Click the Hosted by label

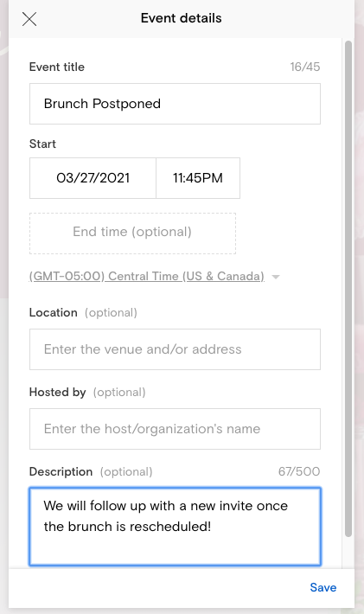[x=58, y=392]
